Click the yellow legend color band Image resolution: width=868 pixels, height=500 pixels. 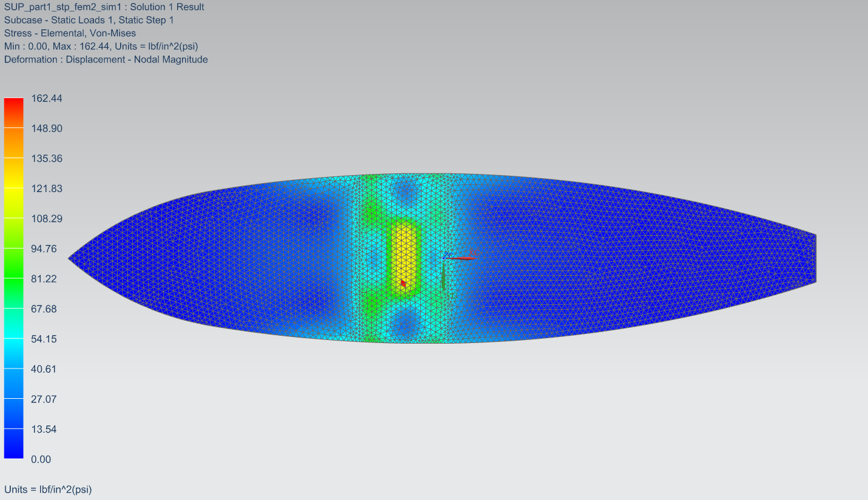point(13,173)
